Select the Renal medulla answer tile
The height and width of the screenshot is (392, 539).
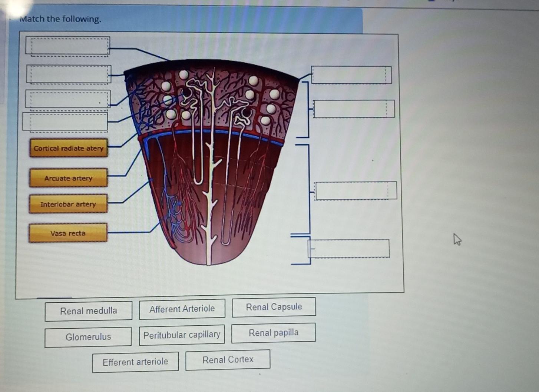[88, 311]
